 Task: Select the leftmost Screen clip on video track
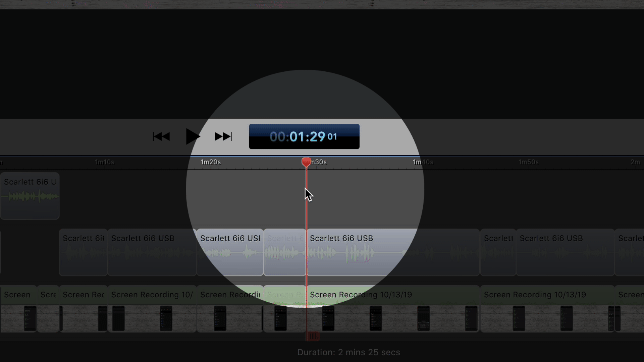point(18,308)
